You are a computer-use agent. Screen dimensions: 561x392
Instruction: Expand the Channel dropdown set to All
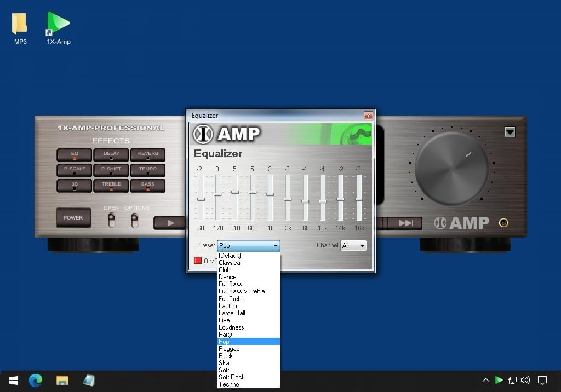[x=353, y=246]
